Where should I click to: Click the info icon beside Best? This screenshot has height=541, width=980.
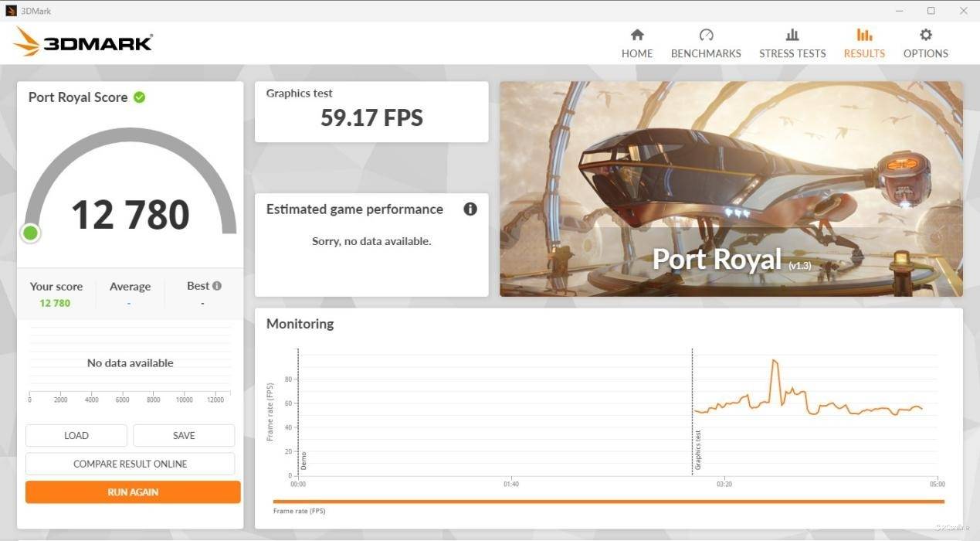tap(217, 286)
